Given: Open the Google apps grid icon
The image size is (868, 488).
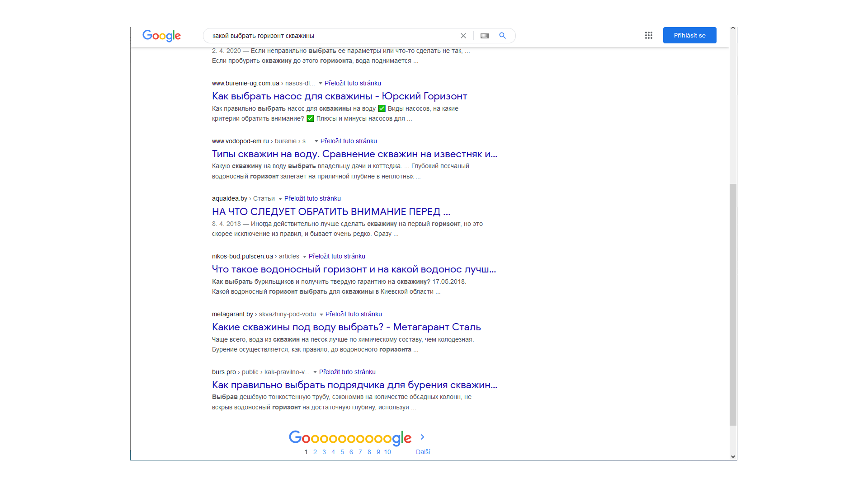Looking at the screenshot, I should [x=649, y=35].
